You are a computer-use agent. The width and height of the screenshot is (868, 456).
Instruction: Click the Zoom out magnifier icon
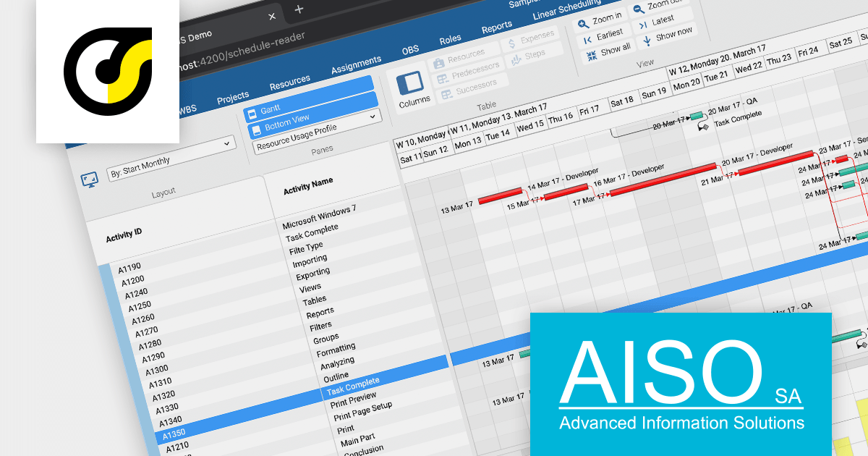tap(639, 9)
